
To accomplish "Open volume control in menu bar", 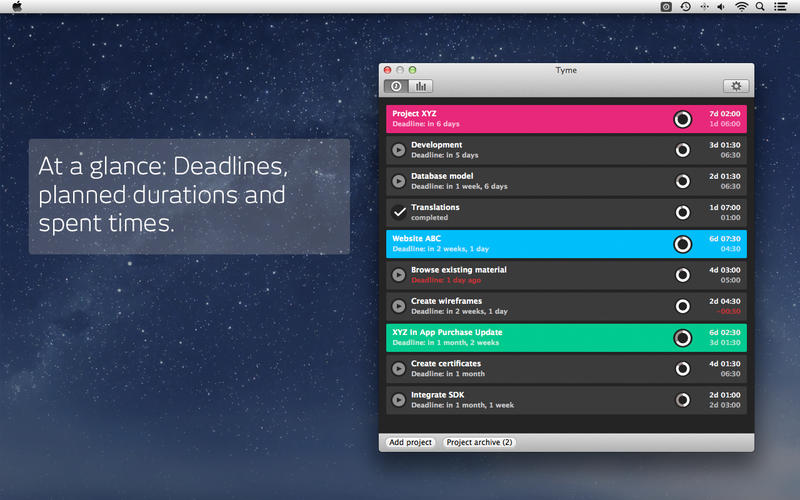I will (721, 7).
